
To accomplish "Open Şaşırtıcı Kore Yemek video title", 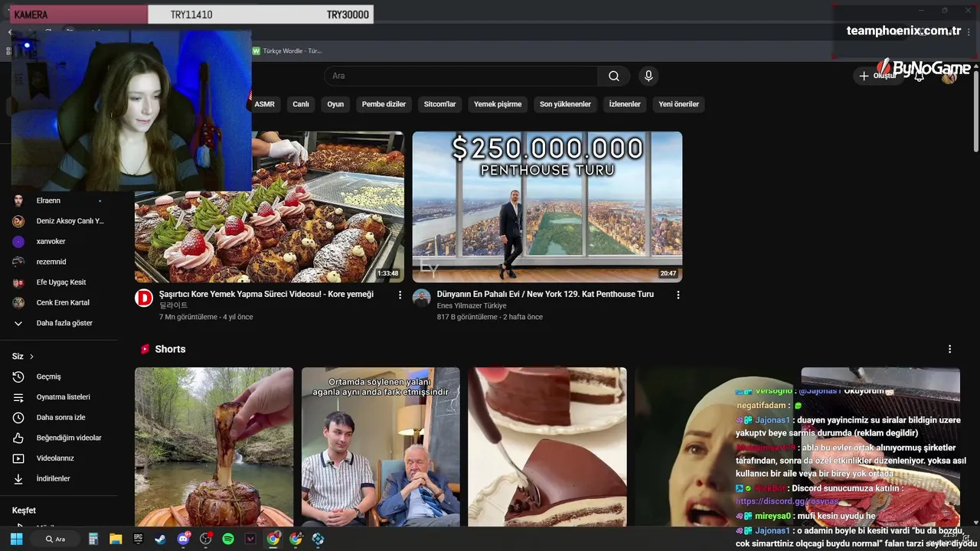I will pos(266,294).
